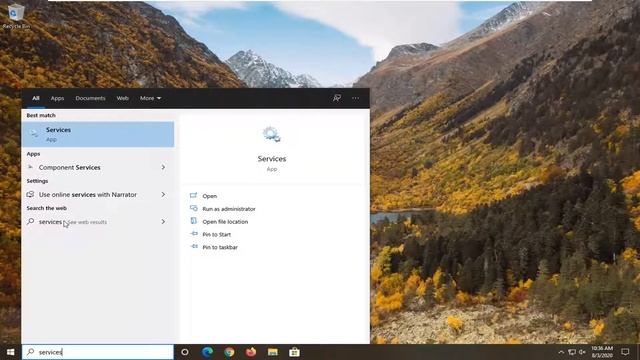Screen dimensions: 640x360
Task: Click the Narrator settings result icon
Action: click(31, 194)
